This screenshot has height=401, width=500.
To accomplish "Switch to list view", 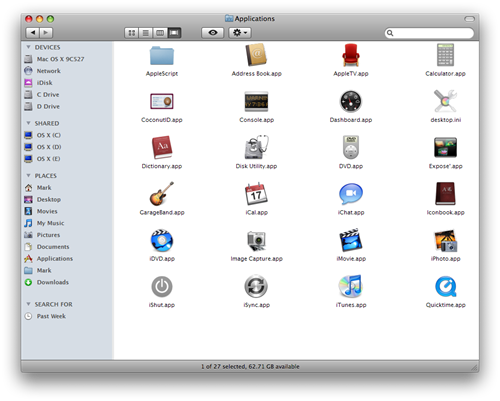I will pos(146,33).
